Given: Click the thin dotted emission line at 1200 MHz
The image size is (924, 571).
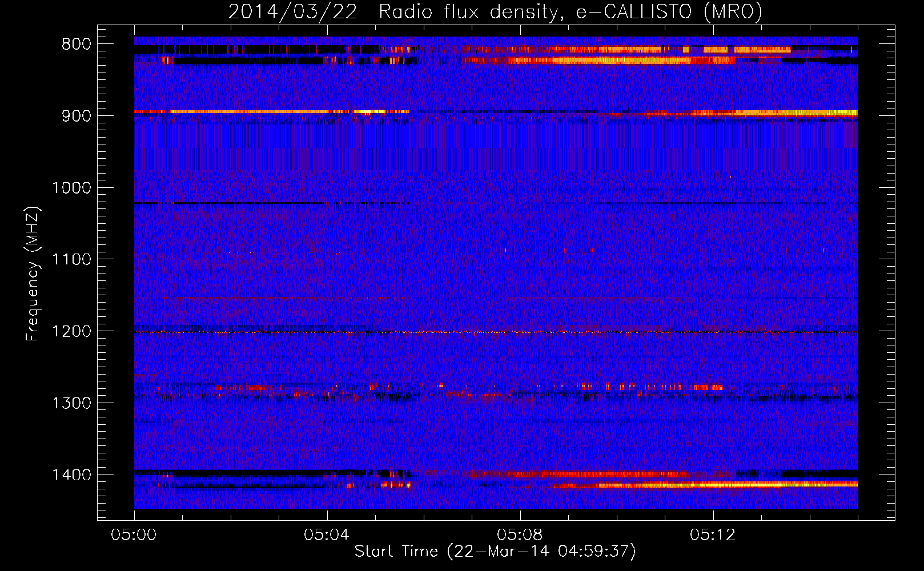Looking at the screenshot, I should 496,332.
